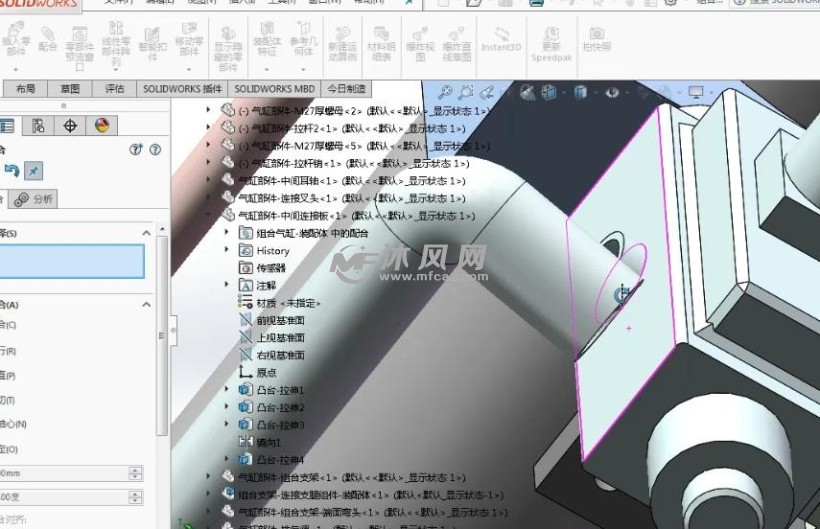Expand the History folder node
820x529 pixels.
(x=227, y=249)
